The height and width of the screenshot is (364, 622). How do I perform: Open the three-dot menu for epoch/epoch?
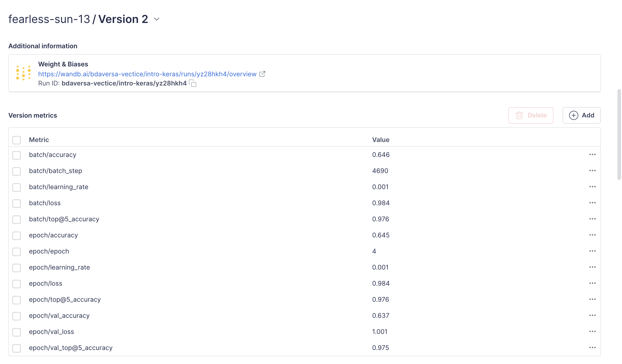[x=592, y=251]
